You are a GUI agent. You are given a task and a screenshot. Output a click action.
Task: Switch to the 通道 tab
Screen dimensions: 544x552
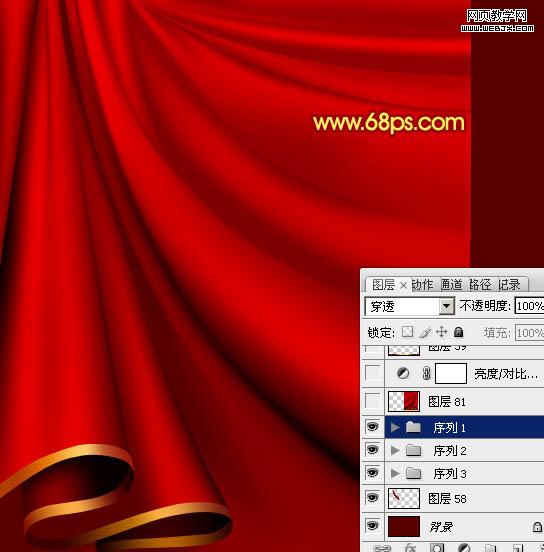tap(451, 284)
